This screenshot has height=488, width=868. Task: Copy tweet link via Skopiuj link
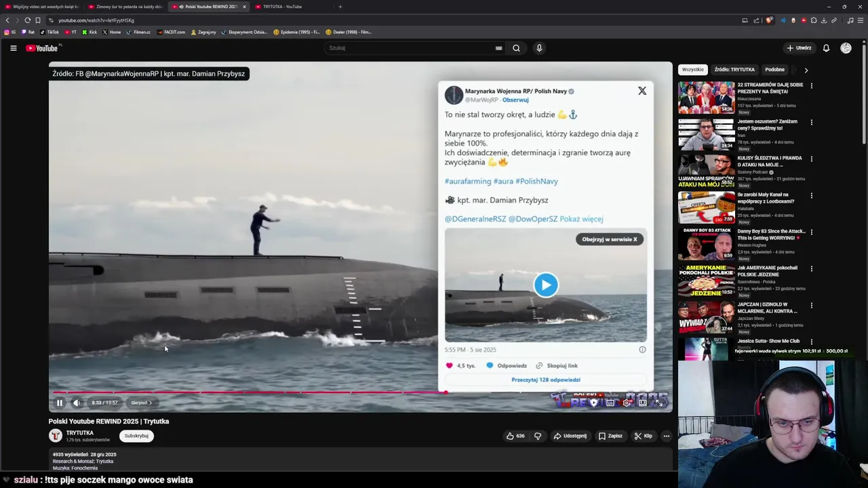[x=557, y=365]
